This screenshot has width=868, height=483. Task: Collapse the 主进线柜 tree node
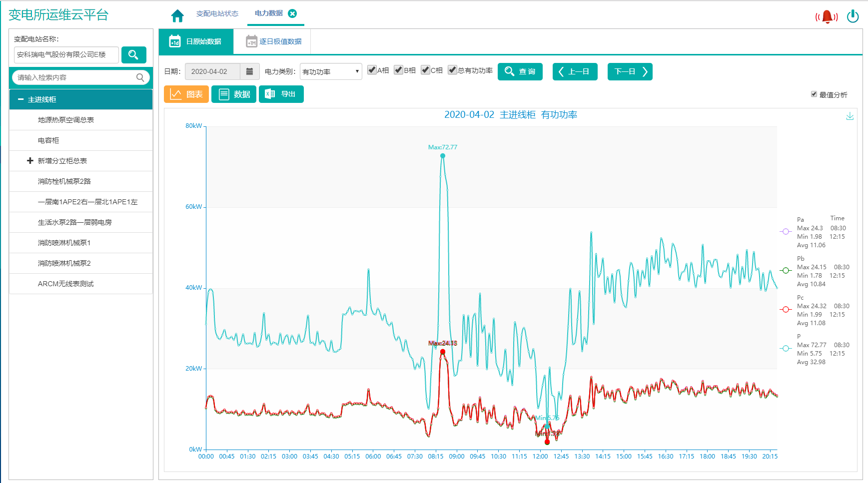point(21,99)
